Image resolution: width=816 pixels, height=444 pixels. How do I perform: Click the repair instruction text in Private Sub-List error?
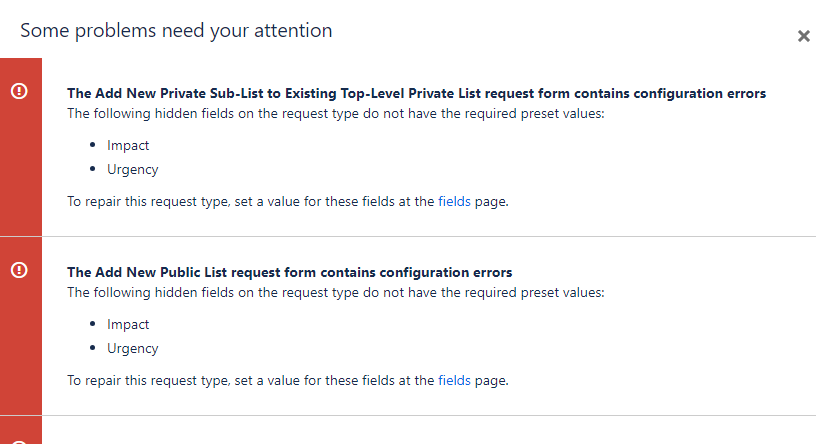point(288,201)
